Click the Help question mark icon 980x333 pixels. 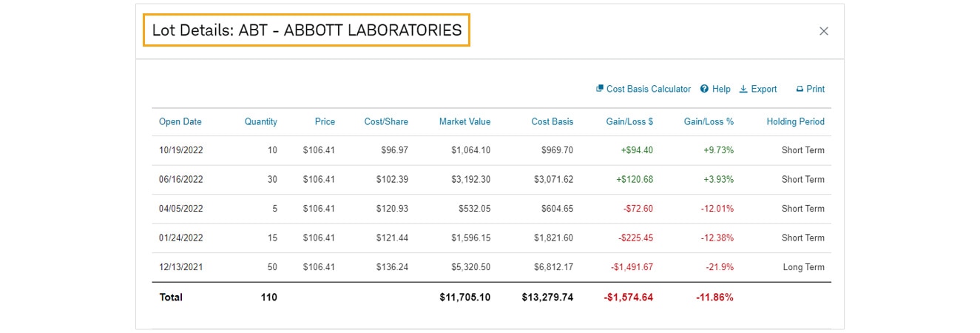point(705,89)
